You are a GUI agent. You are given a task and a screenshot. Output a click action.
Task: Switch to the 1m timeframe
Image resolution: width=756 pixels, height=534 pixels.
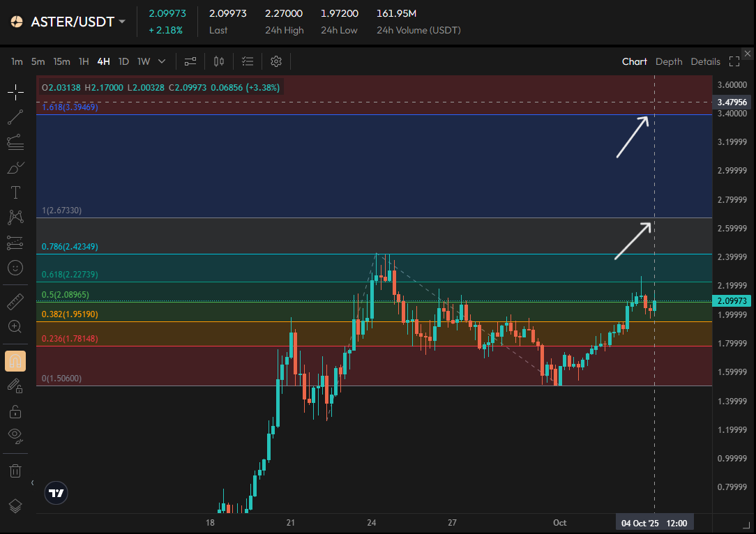17,61
